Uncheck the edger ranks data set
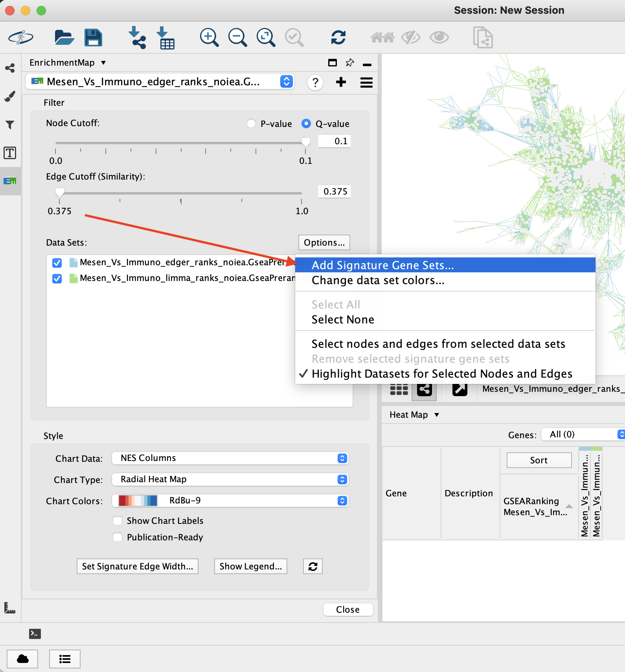 (57, 263)
